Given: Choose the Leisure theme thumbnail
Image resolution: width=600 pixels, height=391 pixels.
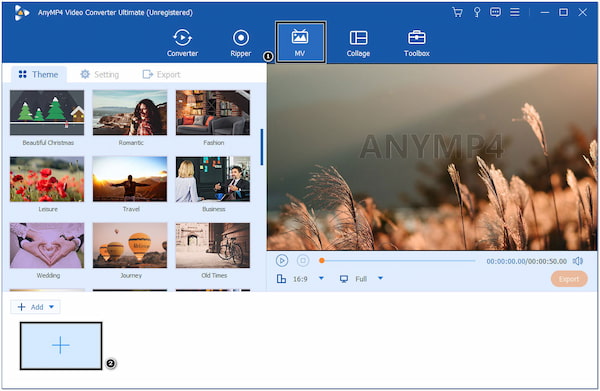Looking at the screenshot, I should (47, 179).
